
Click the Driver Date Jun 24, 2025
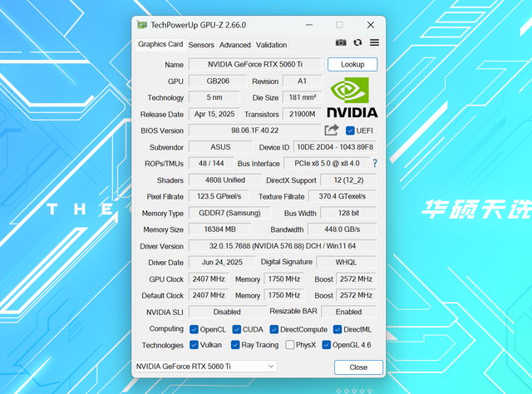[222, 262]
